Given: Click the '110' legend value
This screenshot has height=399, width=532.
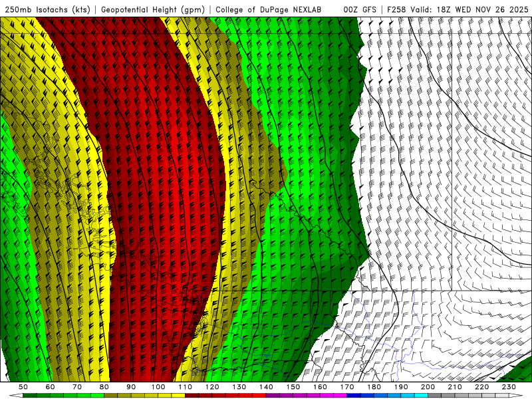Looking at the screenshot, I should point(186,387).
